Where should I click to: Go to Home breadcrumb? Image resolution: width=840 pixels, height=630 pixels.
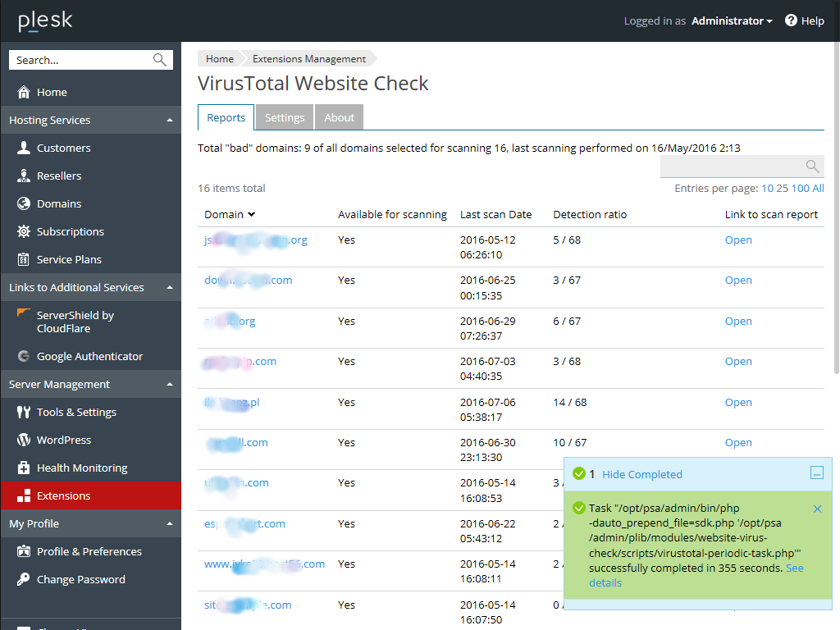(x=220, y=58)
